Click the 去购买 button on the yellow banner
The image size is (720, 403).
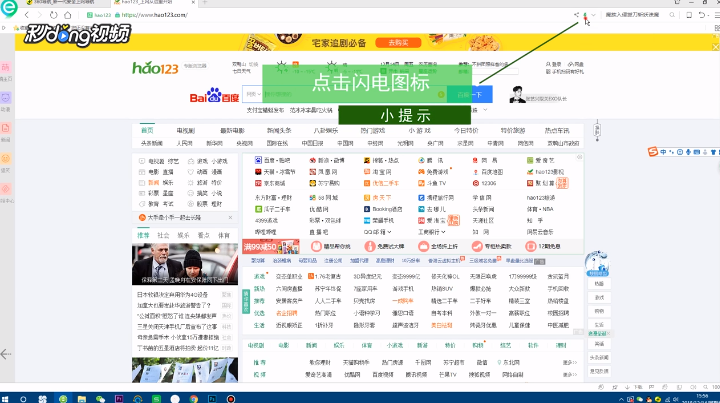[398, 43]
